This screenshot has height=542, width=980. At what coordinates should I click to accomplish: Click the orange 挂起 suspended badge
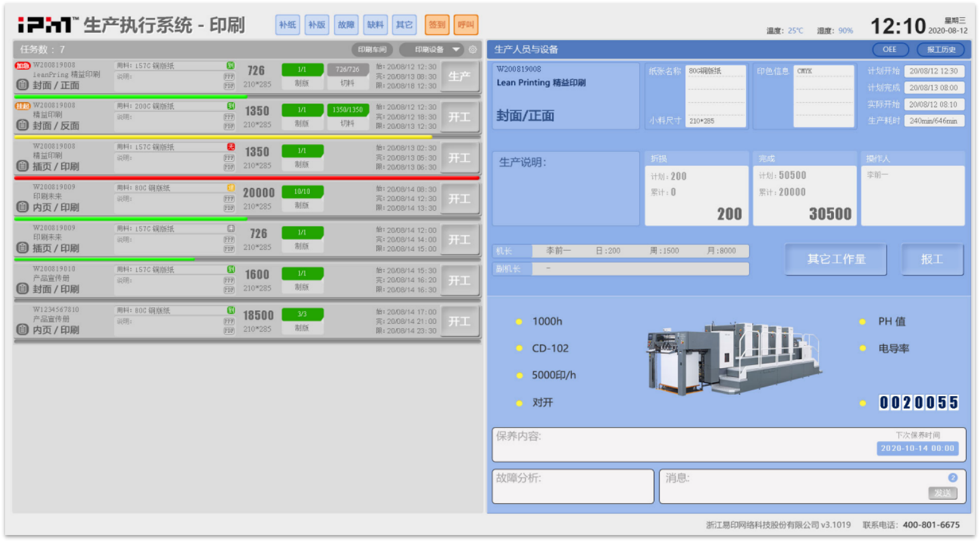tap(23, 106)
